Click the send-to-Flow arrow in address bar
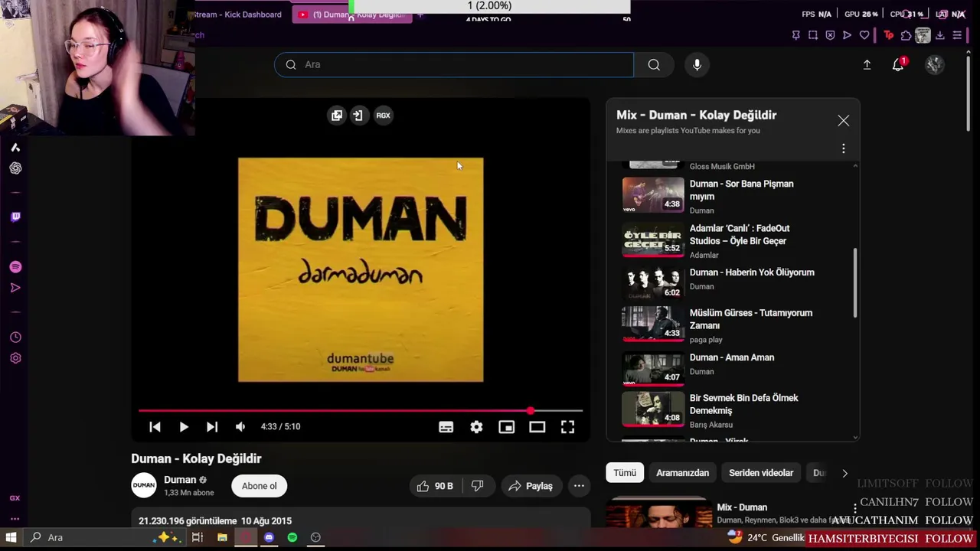Screen dimensions: 980x551 click(x=847, y=35)
